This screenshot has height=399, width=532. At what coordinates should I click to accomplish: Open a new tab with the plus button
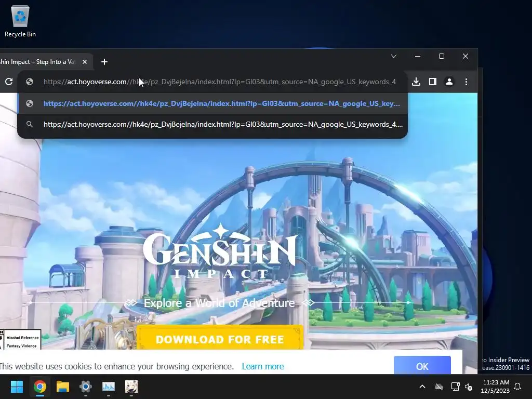point(104,62)
